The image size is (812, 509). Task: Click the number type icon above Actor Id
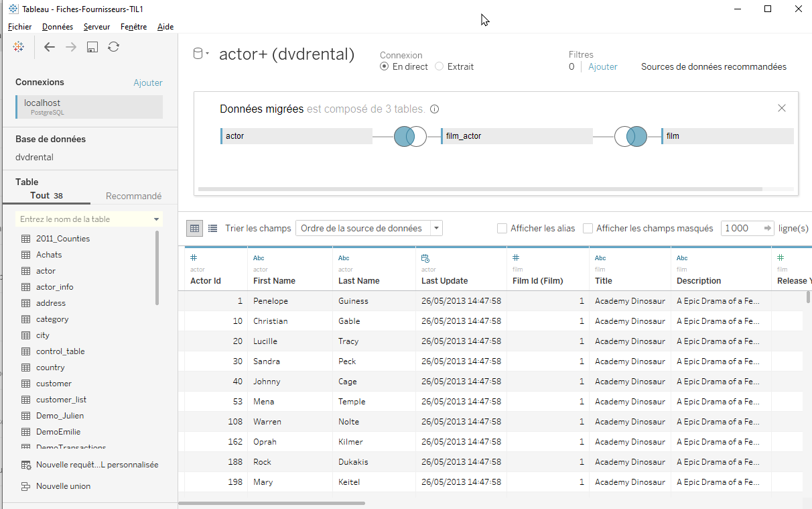point(194,258)
